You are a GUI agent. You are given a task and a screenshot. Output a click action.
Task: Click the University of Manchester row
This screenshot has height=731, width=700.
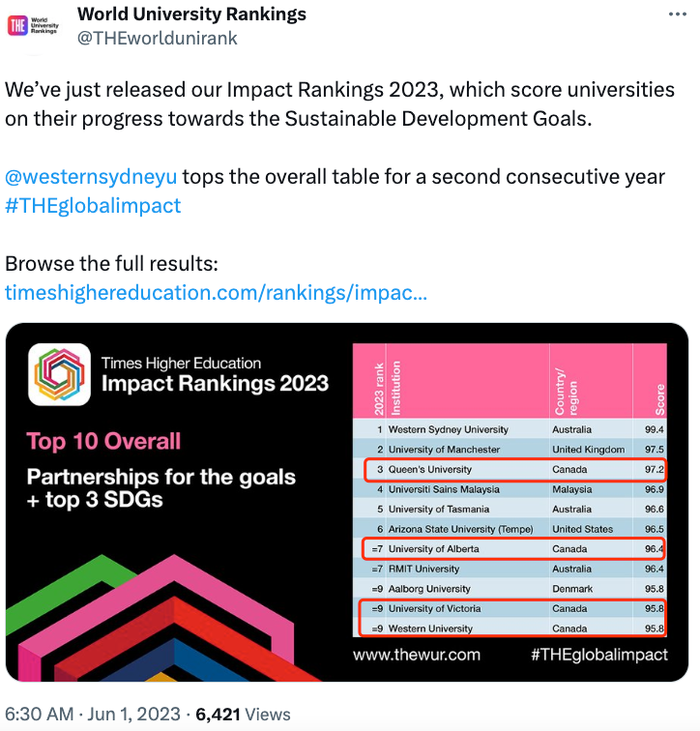[x=510, y=450]
